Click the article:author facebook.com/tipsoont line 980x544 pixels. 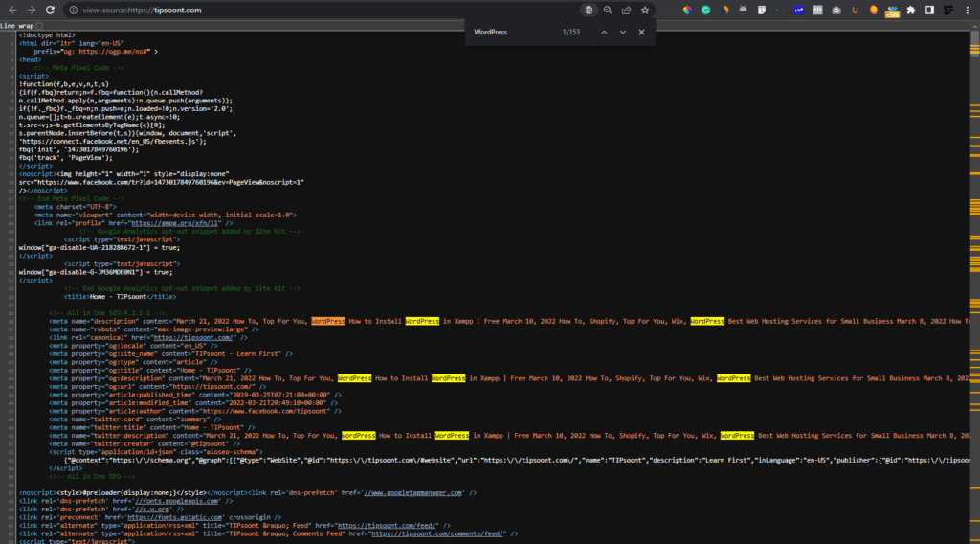point(195,411)
